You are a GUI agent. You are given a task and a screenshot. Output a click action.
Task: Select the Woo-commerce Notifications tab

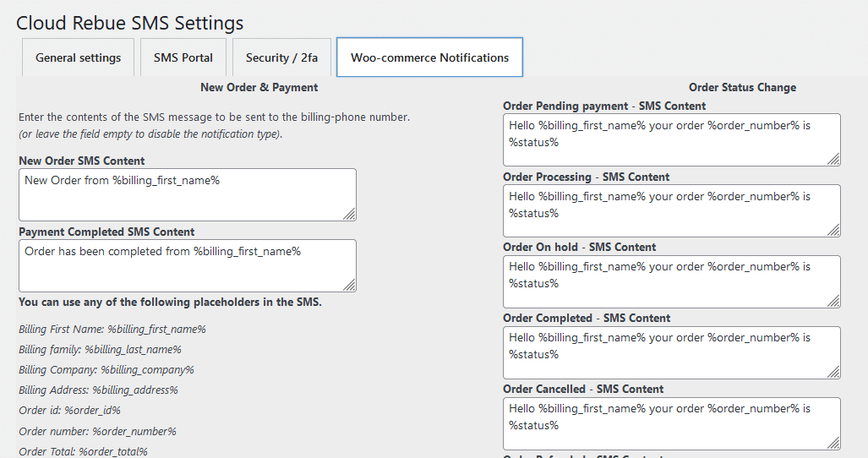[429, 57]
